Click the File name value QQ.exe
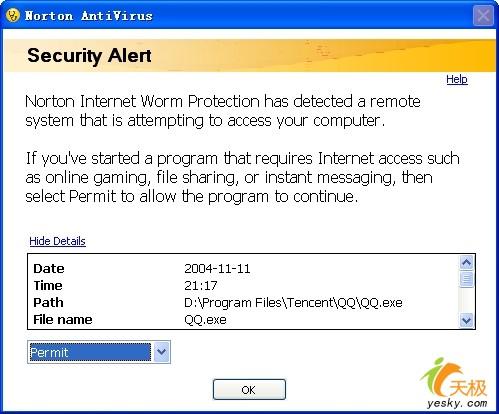Viewport: 499px width, 414px height. [x=205, y=320]
